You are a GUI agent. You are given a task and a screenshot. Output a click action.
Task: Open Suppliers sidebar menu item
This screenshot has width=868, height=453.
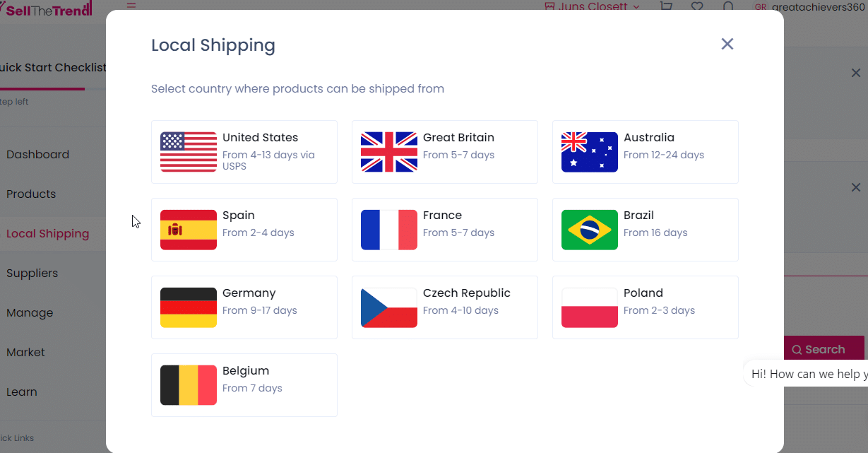32,273
